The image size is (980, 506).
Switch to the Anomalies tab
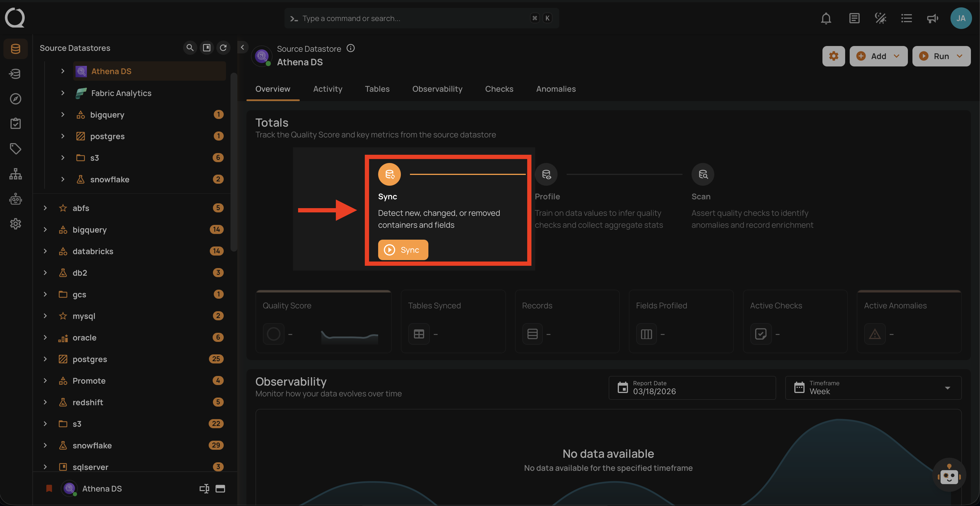coord(556,89)
